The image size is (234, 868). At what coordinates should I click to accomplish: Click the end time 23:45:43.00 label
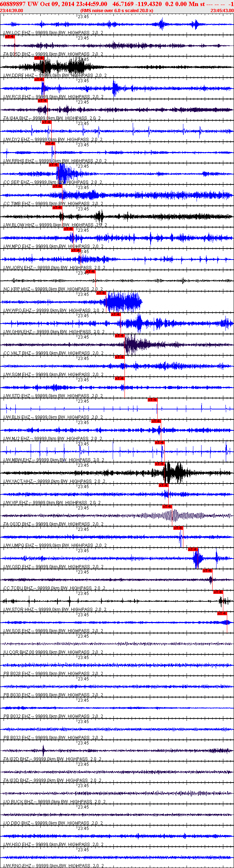coord(222,10)
